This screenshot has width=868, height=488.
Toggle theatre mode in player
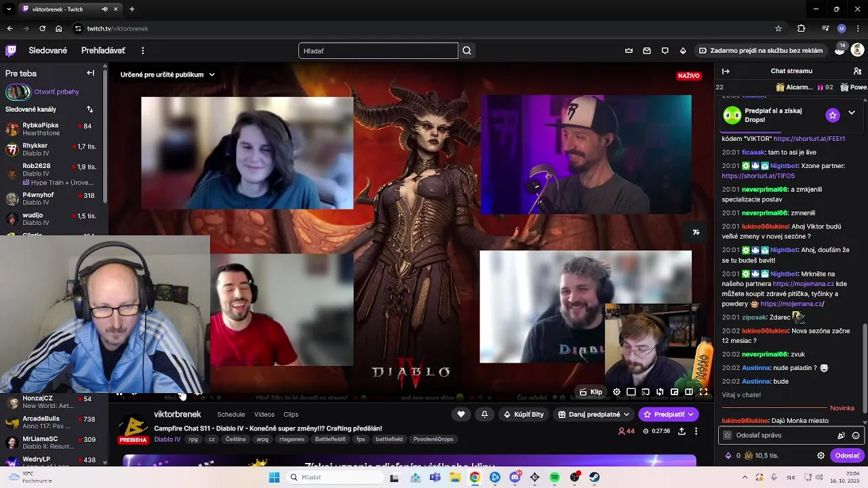(x=631, y=392)
